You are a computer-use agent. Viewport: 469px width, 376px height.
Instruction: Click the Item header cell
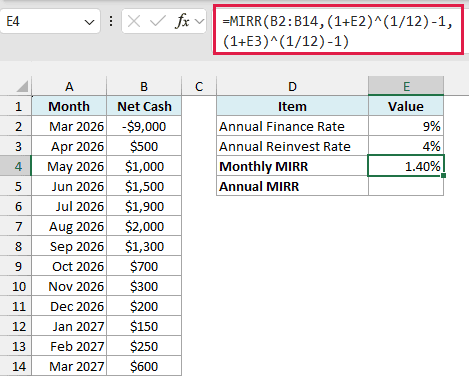click(292, 106)
